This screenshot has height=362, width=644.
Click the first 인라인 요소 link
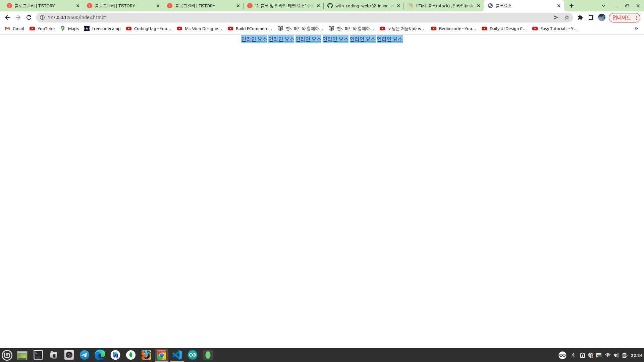click(254, 39)
